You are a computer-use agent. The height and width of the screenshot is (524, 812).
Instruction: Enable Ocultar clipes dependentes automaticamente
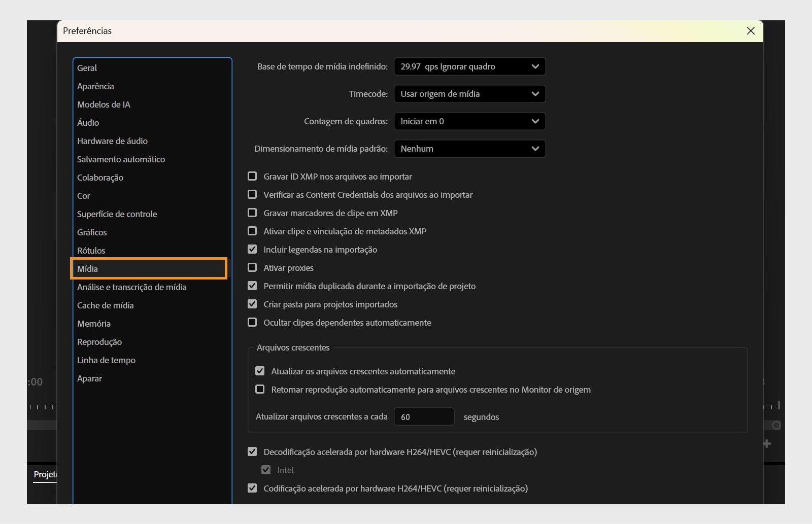point(252,322)
